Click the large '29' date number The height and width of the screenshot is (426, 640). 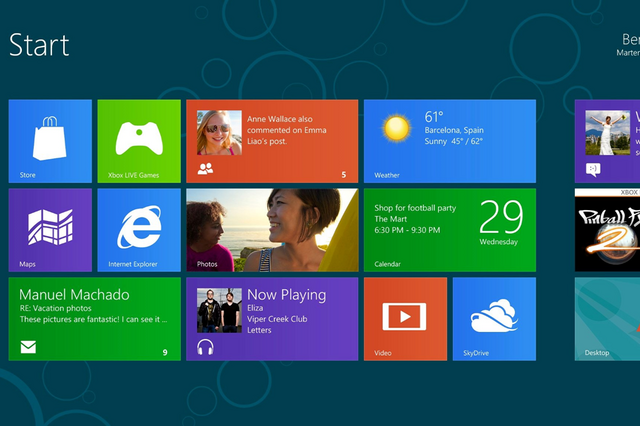[501, 217]
